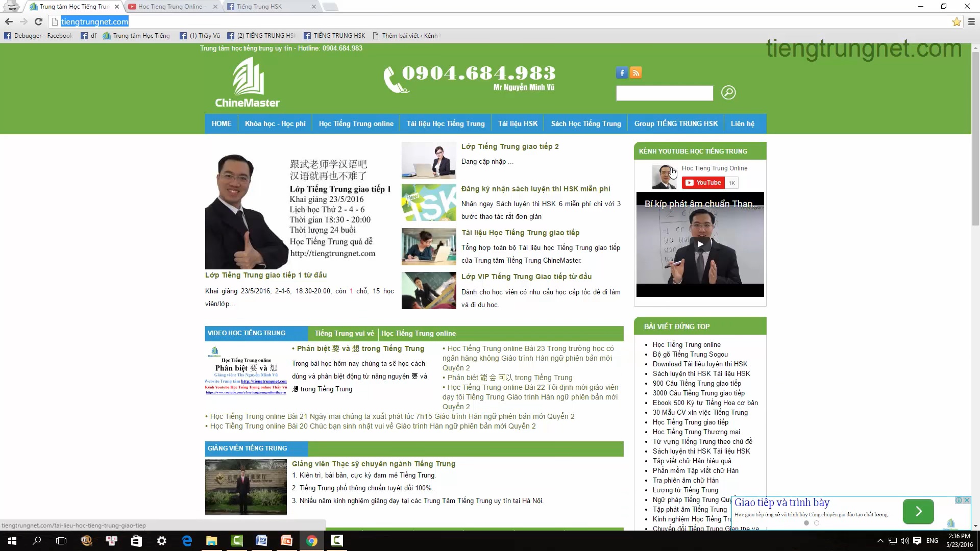980x551 pixels.
Task: Click the magnifier search button in the header
Action: click(728, 92)
